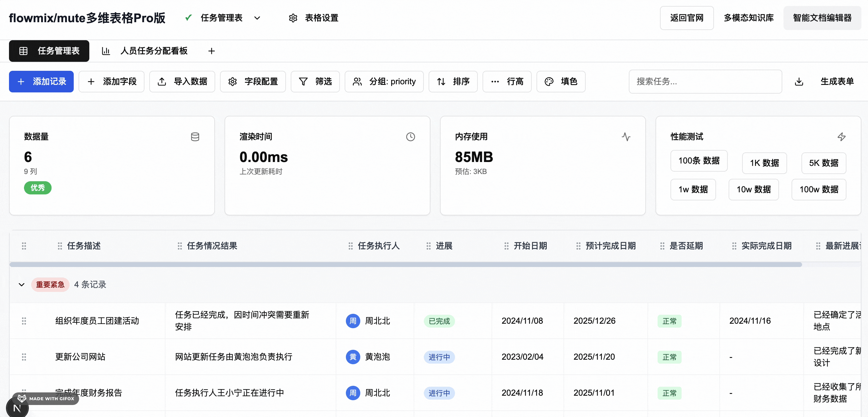
Task: Click the horizontal scrollbar under the table header
Action: 405,265
